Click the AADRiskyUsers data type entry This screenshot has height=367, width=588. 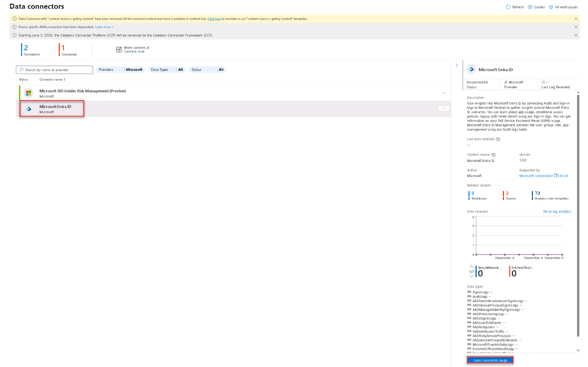(483, 327)
